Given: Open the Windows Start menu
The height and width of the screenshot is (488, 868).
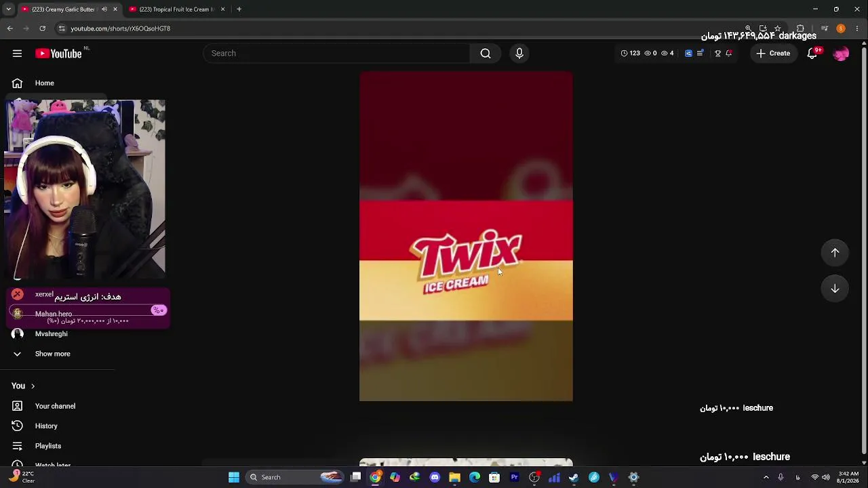Looking at the screenshot, I should (x=234, y=477).
